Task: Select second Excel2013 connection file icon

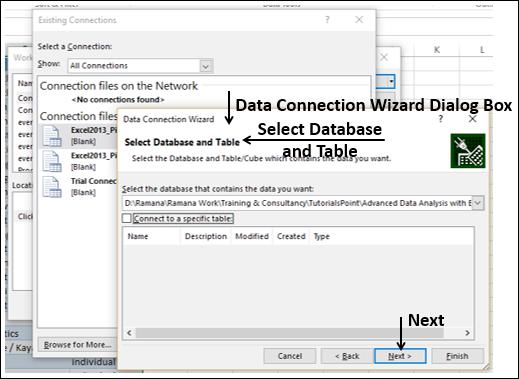Action: click(52, 161)
